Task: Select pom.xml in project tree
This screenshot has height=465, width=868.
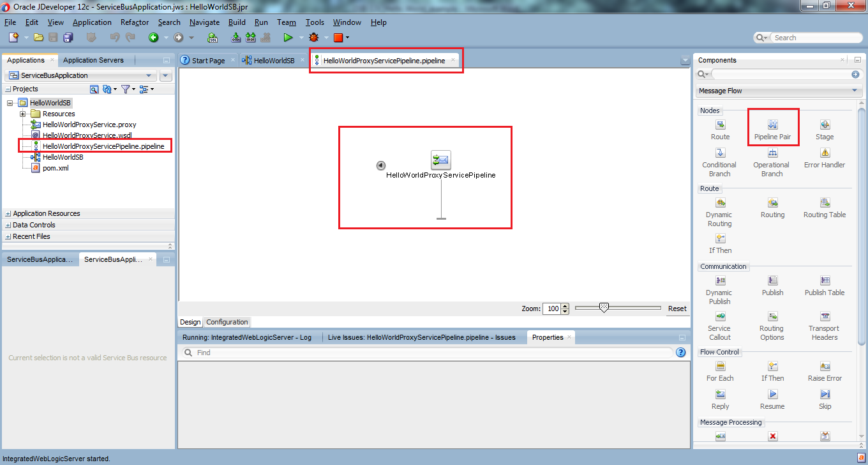Action: click(x=56, y=168)
